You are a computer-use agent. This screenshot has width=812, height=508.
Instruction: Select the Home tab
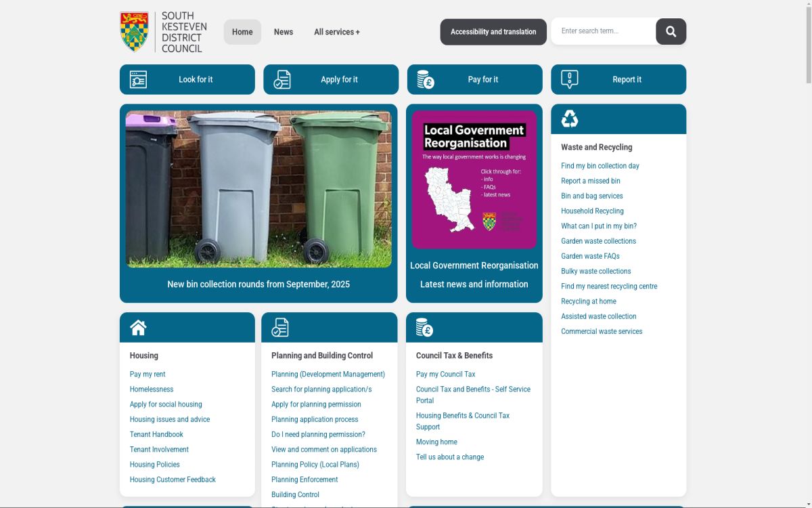pyautogui.click(x=242, y=32)
